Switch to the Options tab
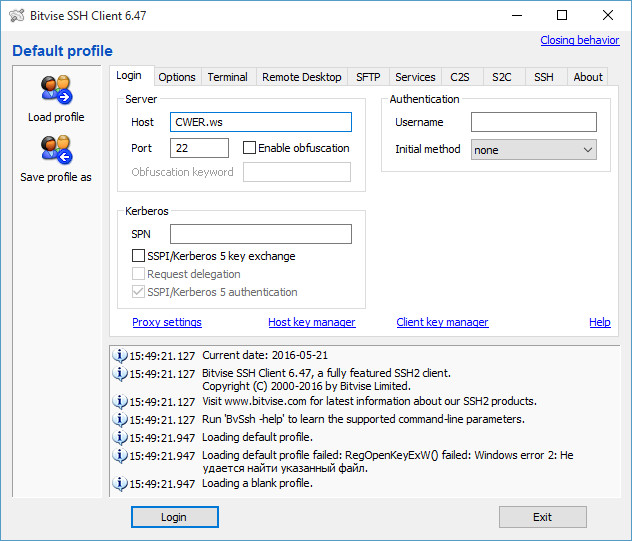This screenshot has width=632, height=541. click(177, 77)
